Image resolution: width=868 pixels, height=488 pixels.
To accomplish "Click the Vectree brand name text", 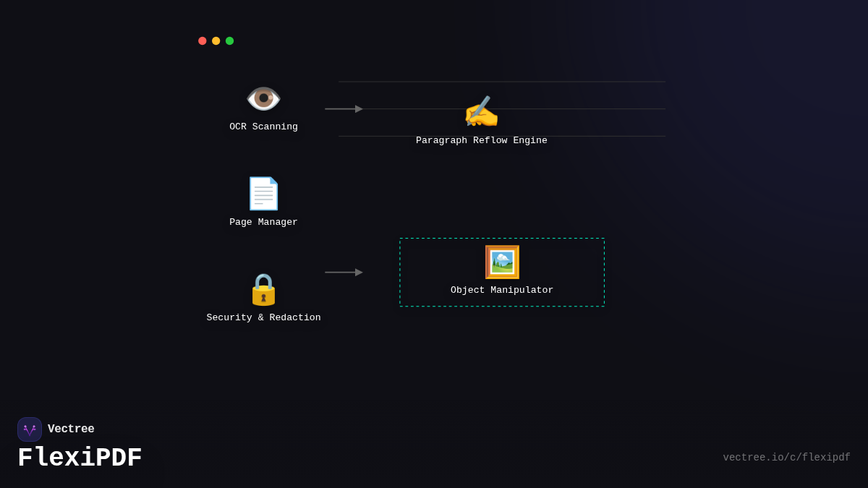I will coord(71,429).
